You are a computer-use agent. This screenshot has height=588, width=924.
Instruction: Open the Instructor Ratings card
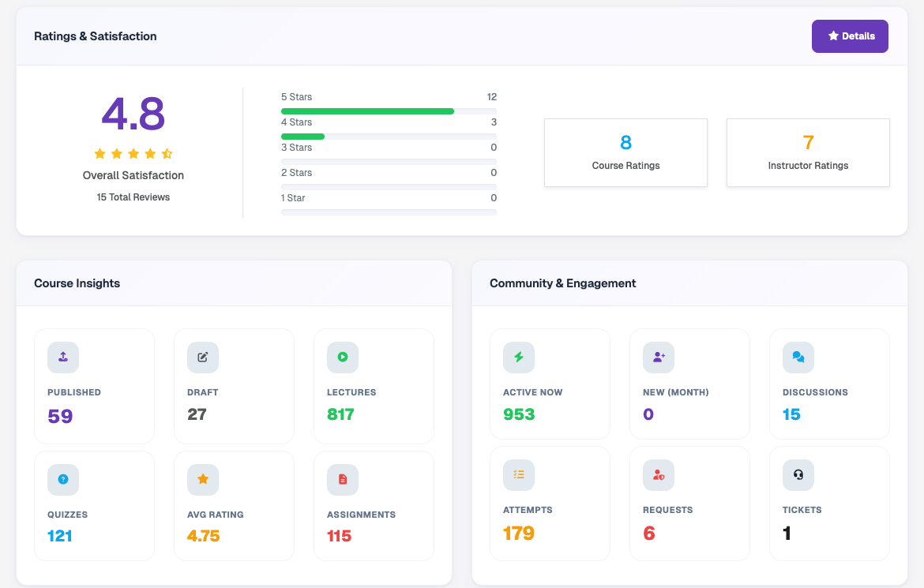(808, 152)
